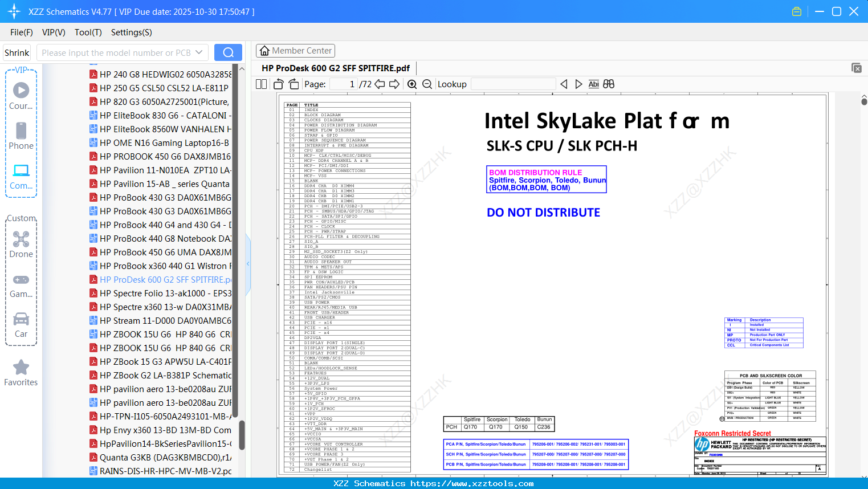The image size is (868, 489).
Task: Select the HP ProDesk 600 G2 SFF SPITFIRE.pdf tab
Action: coord(336,68)
